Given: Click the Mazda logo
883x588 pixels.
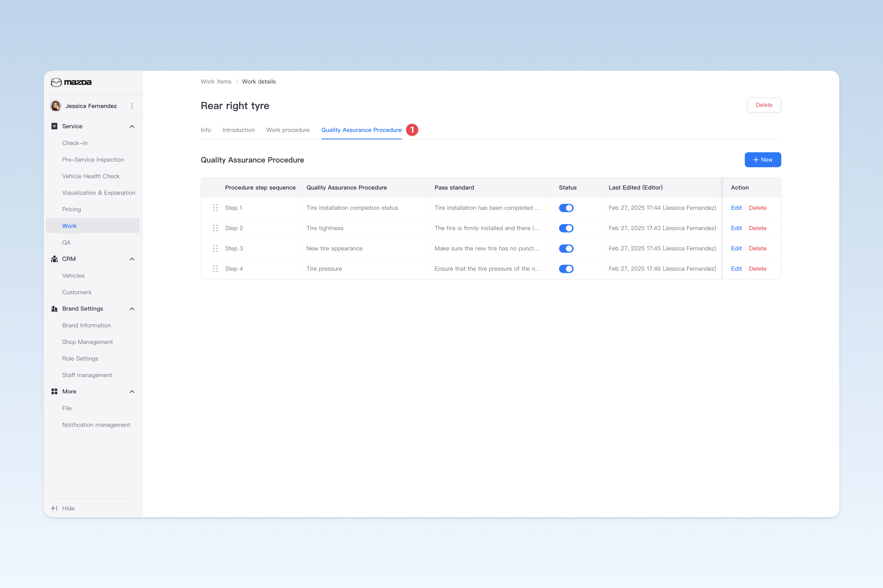Looking at the screenshot, I should (x=71, y=82).
